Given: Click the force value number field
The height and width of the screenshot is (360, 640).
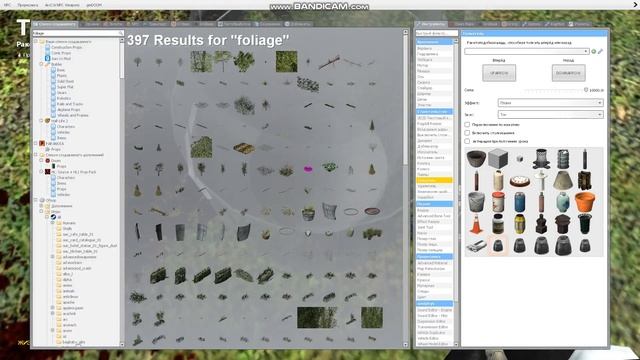Looking at the screenshot, I should click(x=595, y=90).
